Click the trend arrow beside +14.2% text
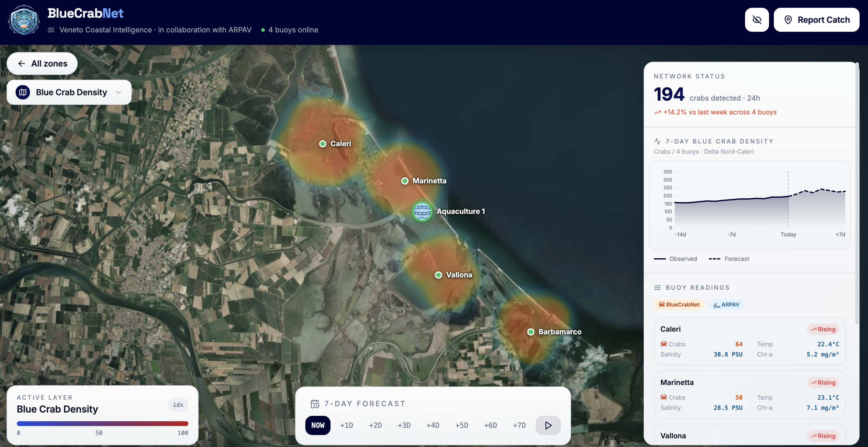The image size is (868, 447). click(657, 112)
